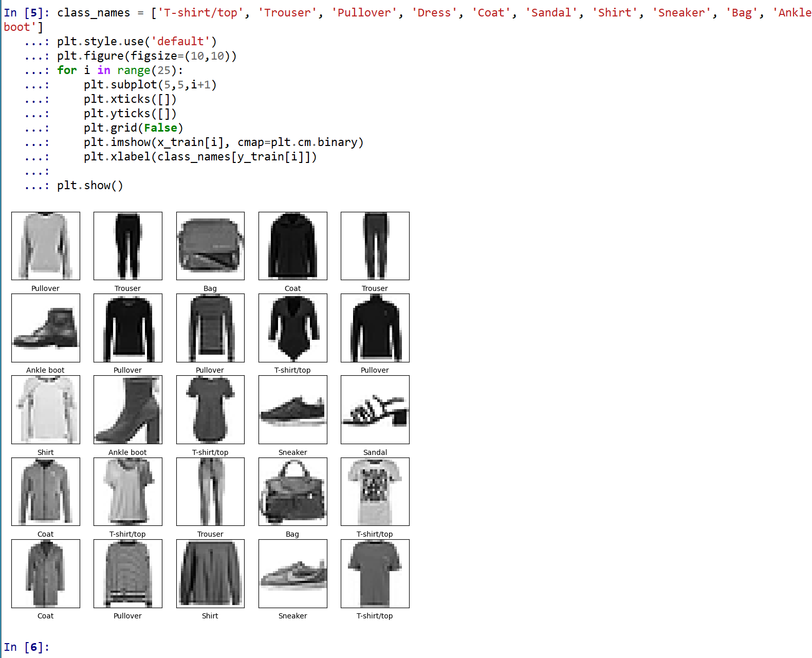
Task: Click the 'for i in range(25):' line
Action: coord(120,70)
